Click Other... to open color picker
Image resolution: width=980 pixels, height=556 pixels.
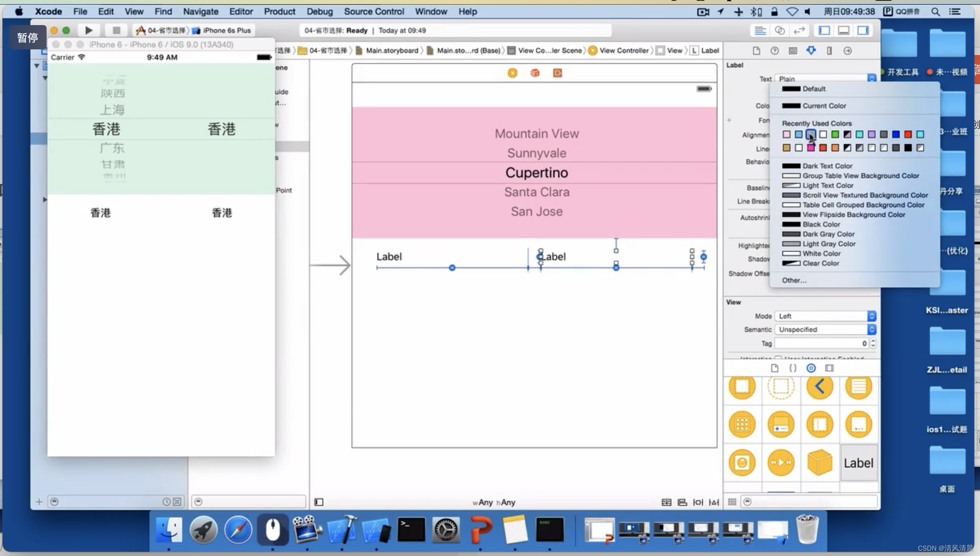(854, 280)
